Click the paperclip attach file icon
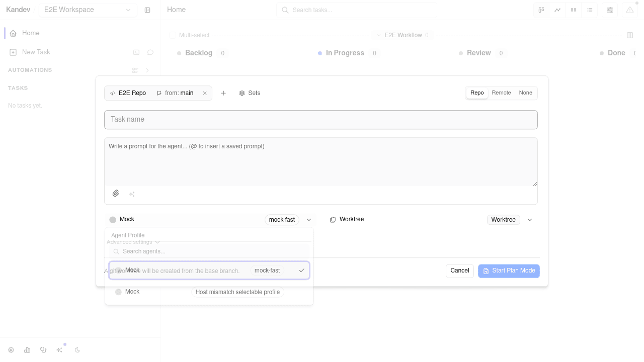This screenshot has height=362, width=644. click(x=116, y=194)
